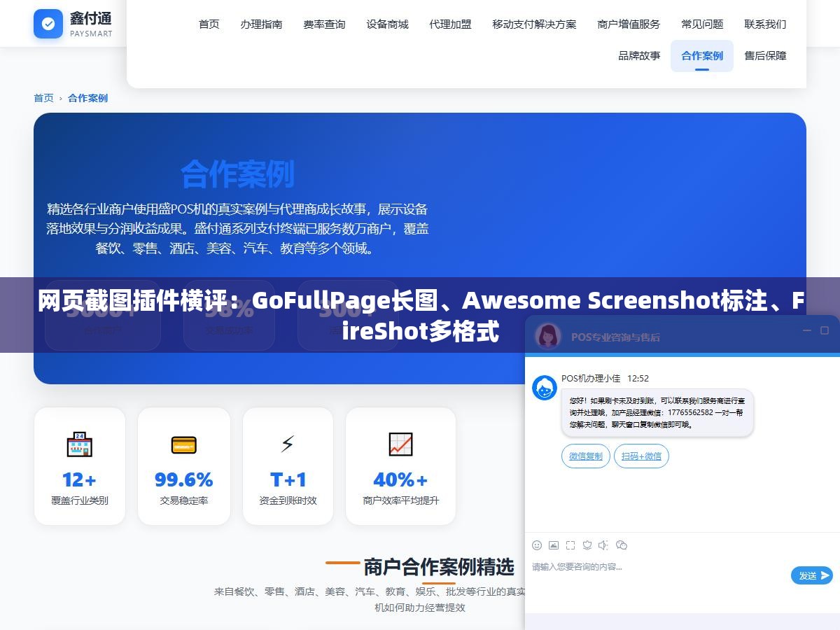840x630 pixels.
Task: Open 品牌故事 in navigation
Action: pos(639,55)
